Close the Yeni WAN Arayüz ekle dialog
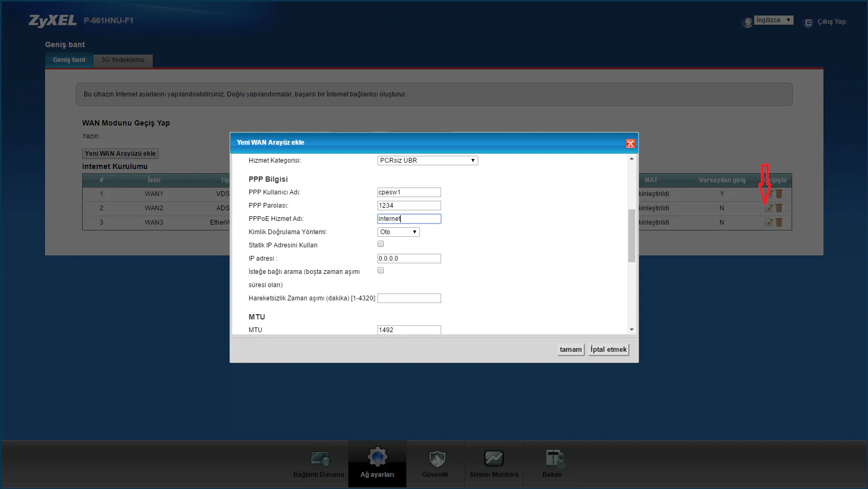The width and height of the screenshot is (868, 489). (x=630, y=144)
